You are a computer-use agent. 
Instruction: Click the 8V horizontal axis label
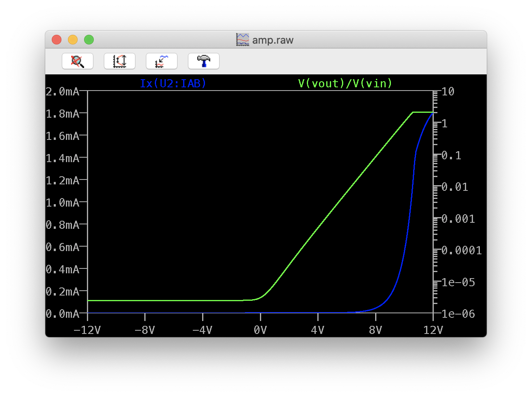point(376,330)
